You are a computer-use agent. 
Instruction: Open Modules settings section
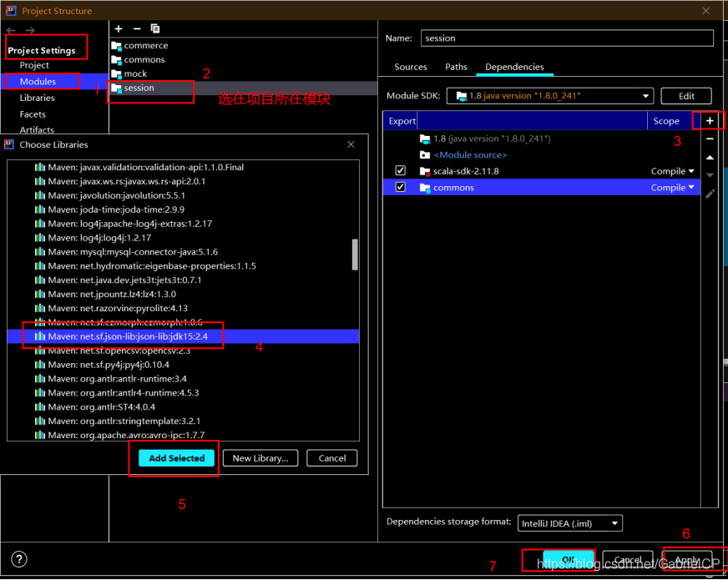(38, 82)
